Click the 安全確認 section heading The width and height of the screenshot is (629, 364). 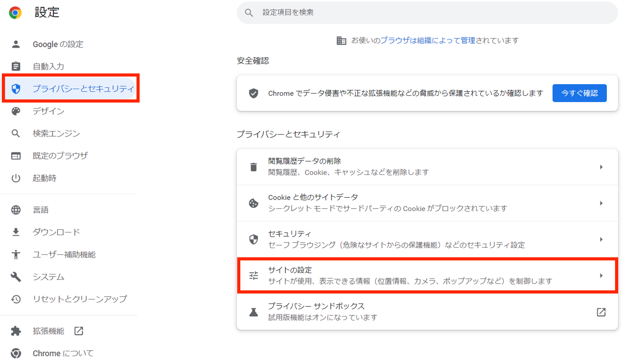(253, 61)
